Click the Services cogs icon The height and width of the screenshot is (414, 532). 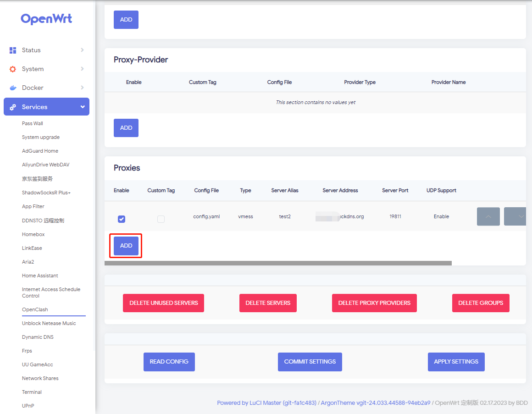(x=13, y=107)
